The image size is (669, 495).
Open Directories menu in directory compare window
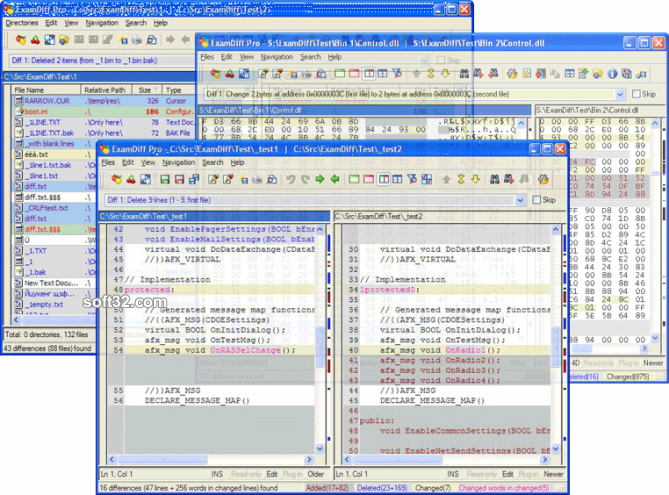(x=22, y=23)
